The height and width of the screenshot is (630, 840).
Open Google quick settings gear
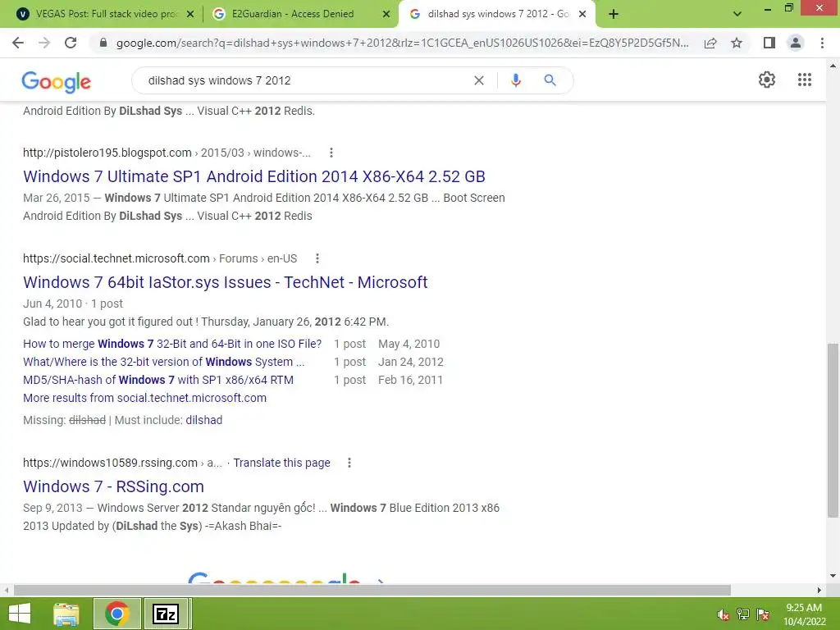[767, 80]
